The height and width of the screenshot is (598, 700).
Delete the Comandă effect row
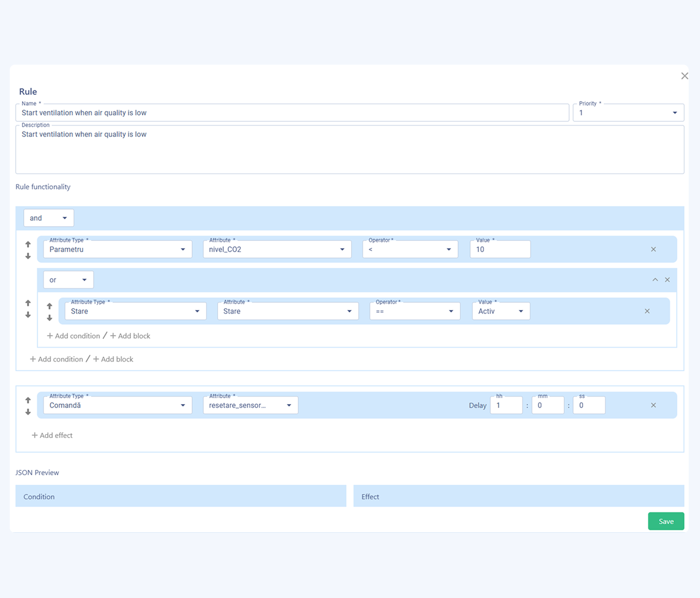(653, 405)
